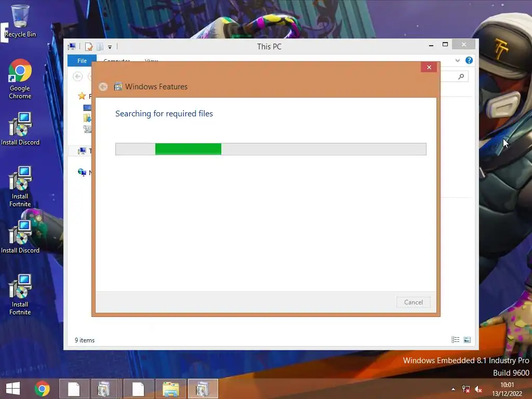Click This PC window system icon
This screenshot has width=532, height=399.
point(72,46)
